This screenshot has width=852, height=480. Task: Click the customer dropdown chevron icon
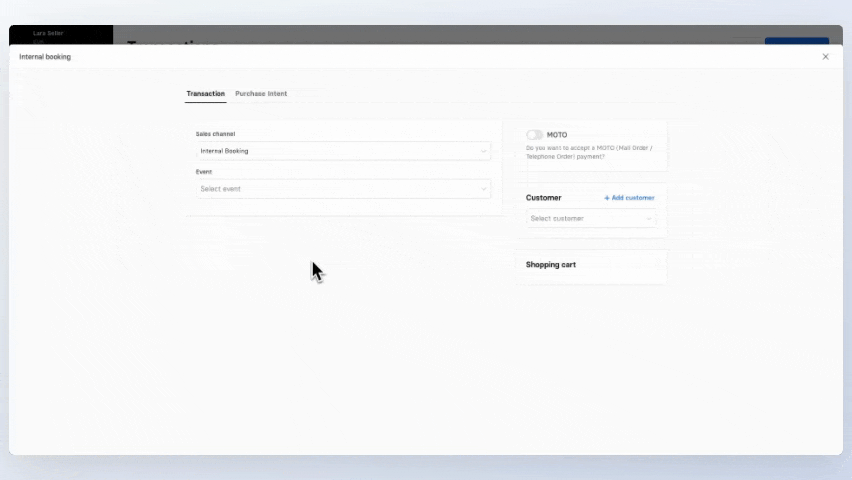coord(648,218)
